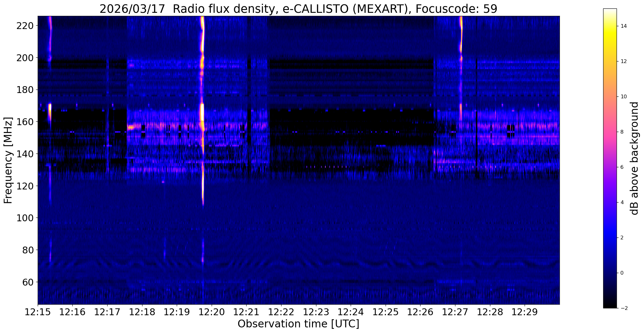Select the 12:18 time tick label
The image size is (644, 333).
142,312
